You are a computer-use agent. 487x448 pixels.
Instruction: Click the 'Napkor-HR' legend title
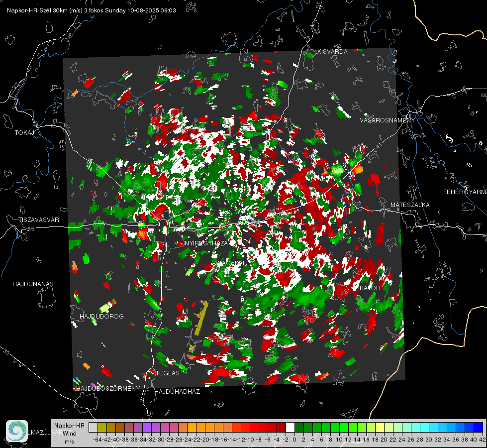69,426
